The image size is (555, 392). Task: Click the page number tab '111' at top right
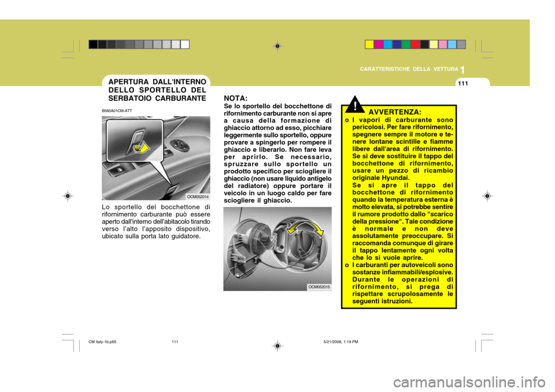pos(463,84)
